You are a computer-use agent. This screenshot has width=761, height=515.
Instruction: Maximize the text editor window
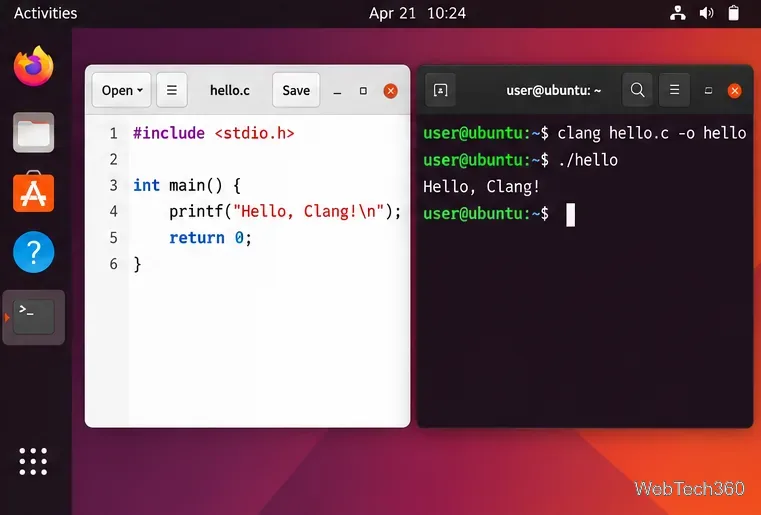tap(363, 91)
